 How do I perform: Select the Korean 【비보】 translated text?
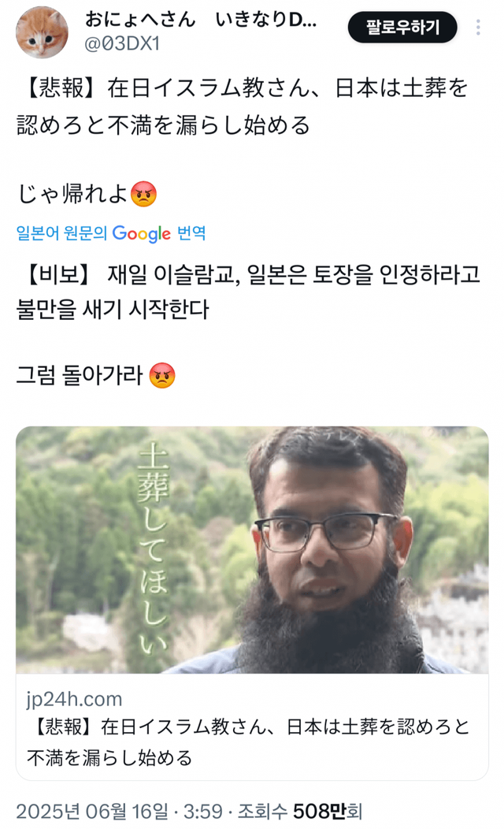click(248, 292)
